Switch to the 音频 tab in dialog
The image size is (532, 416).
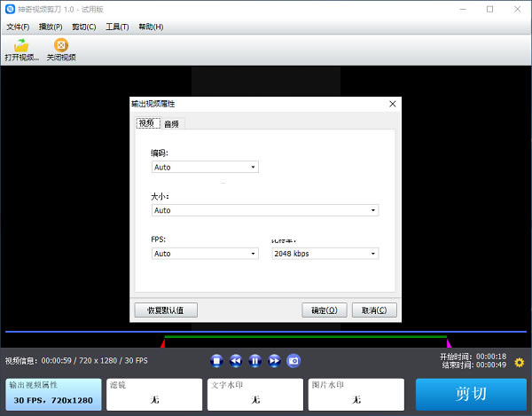click(x=171, y=124)
